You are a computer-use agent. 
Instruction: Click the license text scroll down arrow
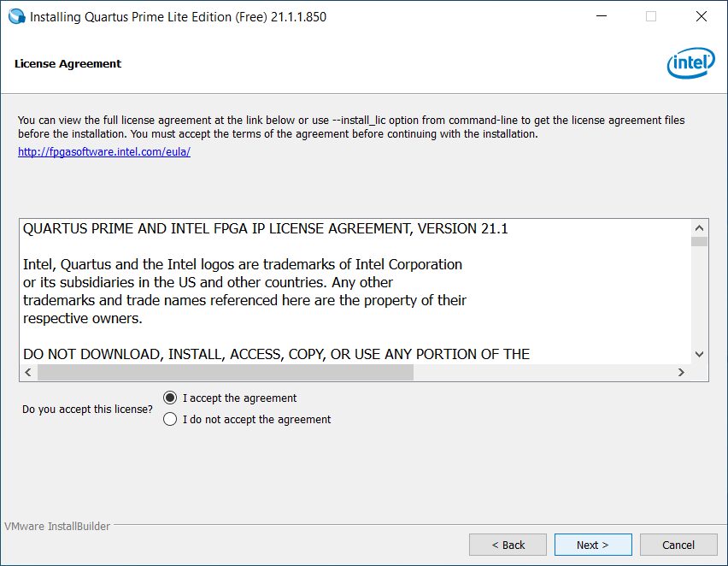[x=699, y=354]
